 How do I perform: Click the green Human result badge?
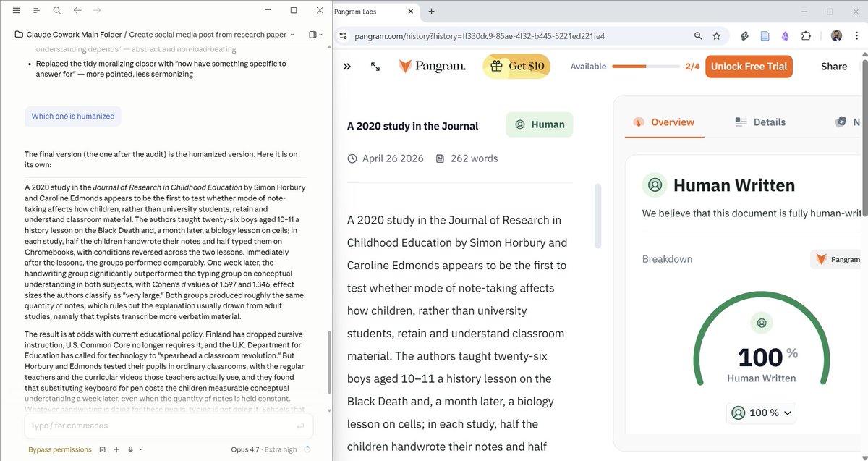click(x=540, y=124)
